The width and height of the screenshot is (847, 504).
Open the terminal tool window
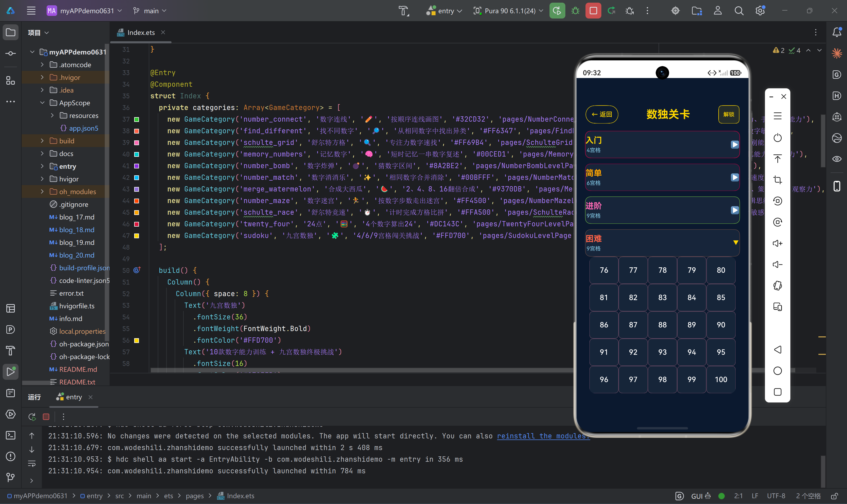coord(11,435)
